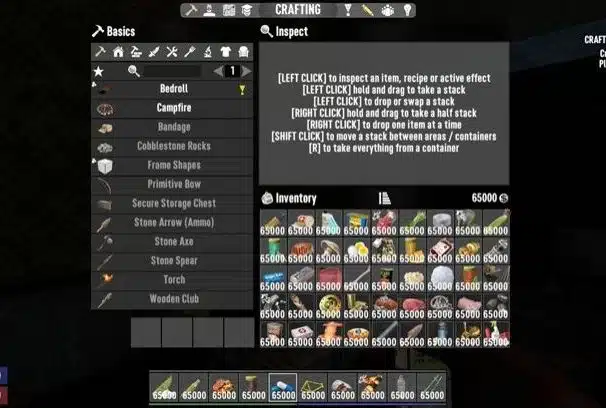Toggle the tracked marker on Bedroll
Screen dimensions: 606x409
242,90
